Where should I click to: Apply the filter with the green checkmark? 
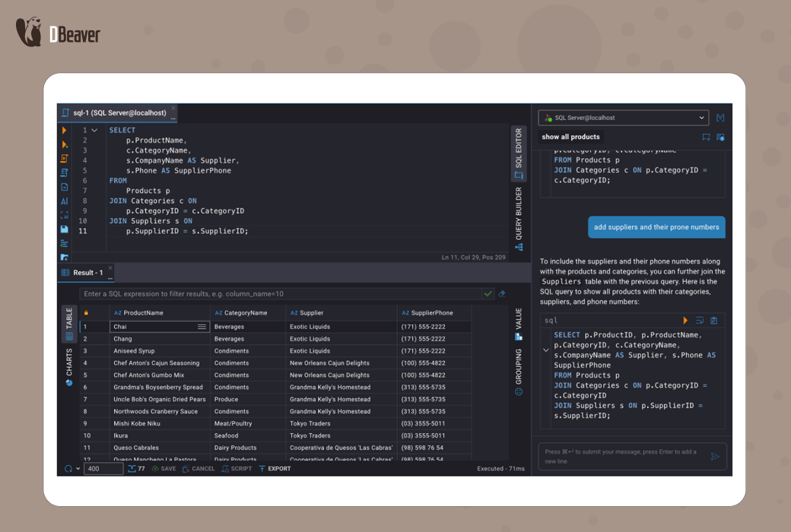pos(488,293)
